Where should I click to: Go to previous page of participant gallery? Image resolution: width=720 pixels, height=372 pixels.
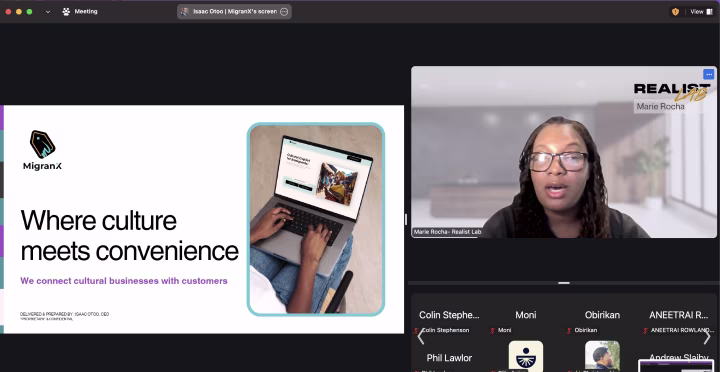tap(421, 337)
